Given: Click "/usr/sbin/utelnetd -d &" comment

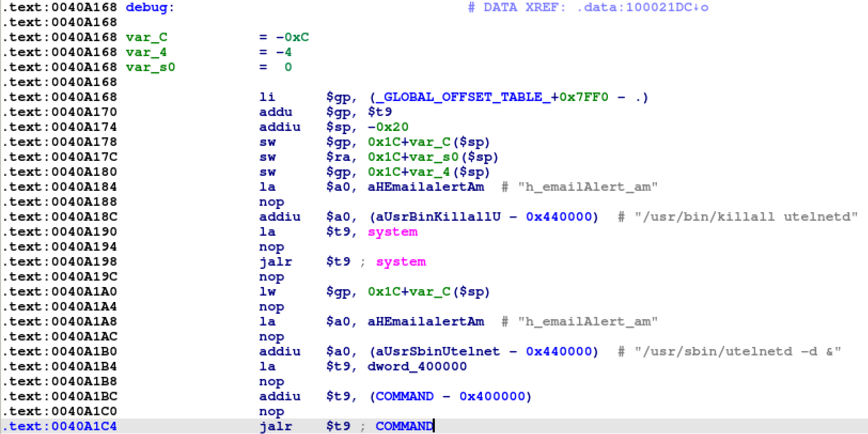Looking at the screenshot, I should click(738, 352).
